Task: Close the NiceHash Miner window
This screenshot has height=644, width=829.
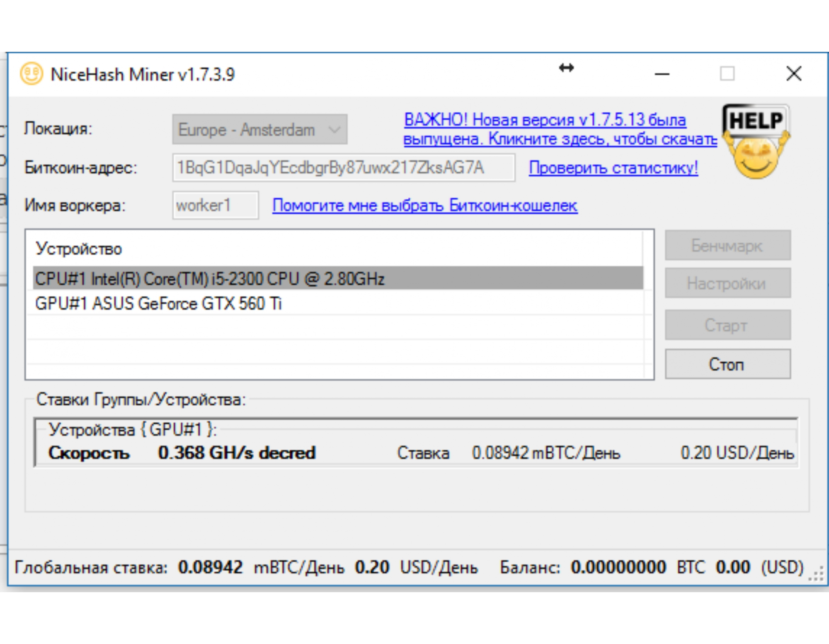Action: 794,74
